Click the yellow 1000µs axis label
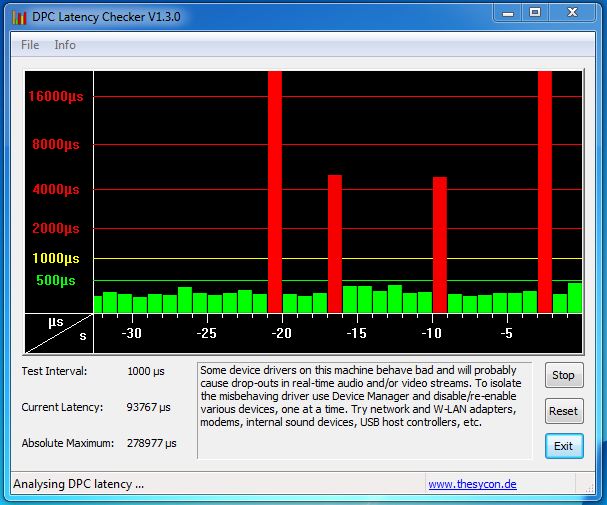This screenshot has width=607, height=505. click(56, 258)
